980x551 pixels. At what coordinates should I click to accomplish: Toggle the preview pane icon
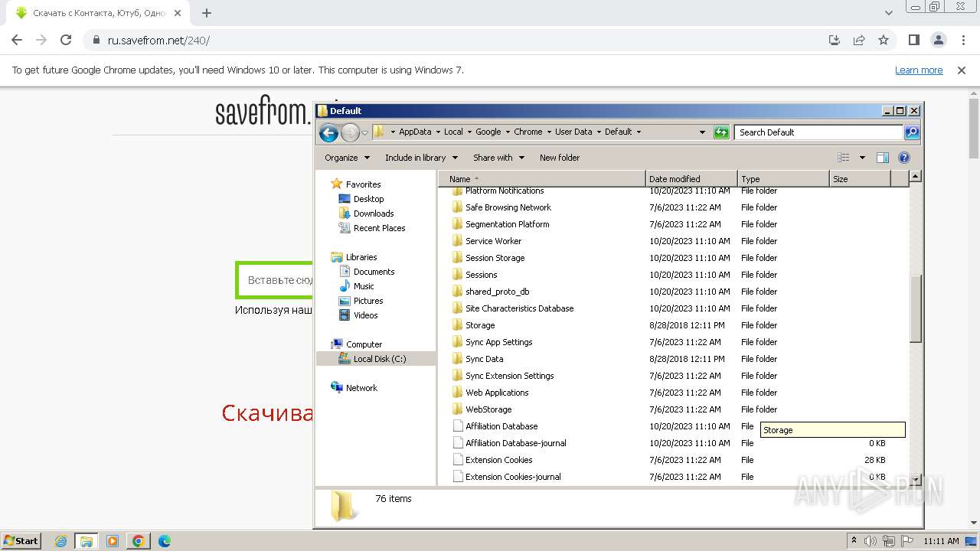pyautogui.click(x=883, y=158)
